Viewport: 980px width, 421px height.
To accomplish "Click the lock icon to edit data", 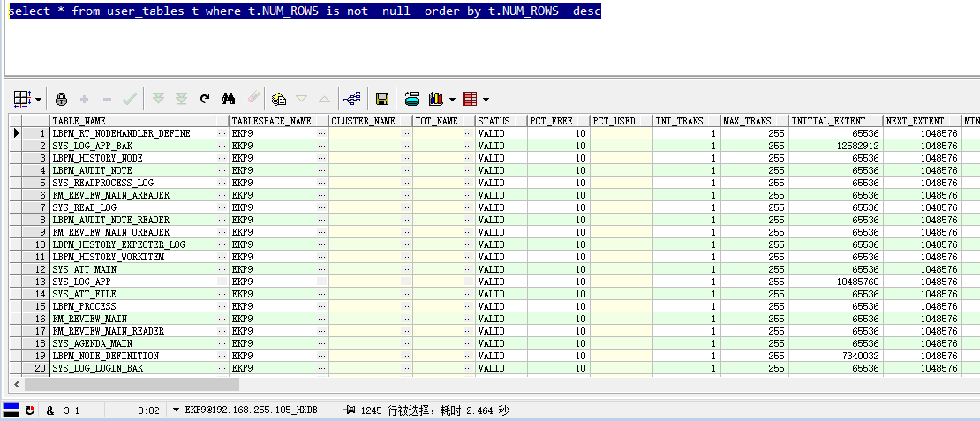I will tap(61, 99).
